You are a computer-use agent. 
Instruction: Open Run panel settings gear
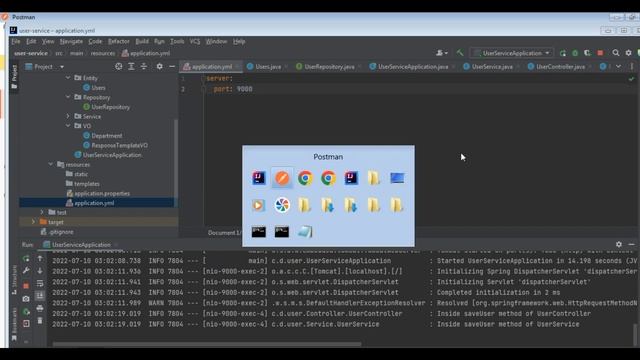coord(619,244)
